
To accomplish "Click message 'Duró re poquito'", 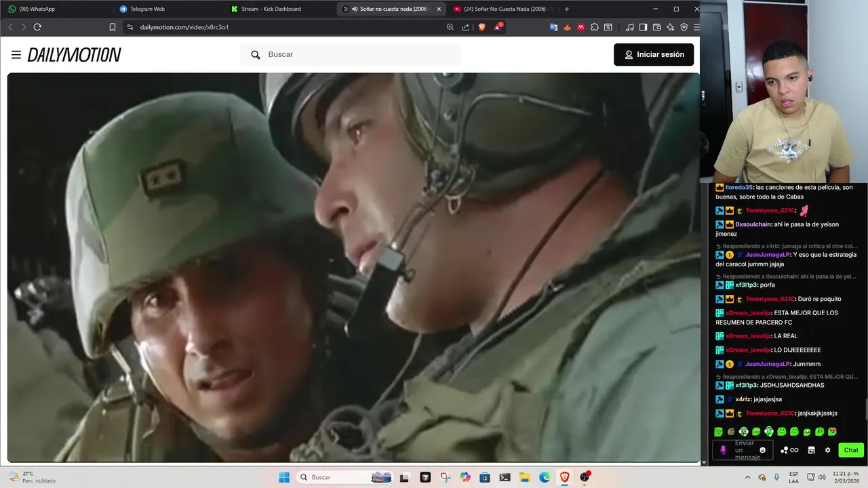I will coord(819,299).
